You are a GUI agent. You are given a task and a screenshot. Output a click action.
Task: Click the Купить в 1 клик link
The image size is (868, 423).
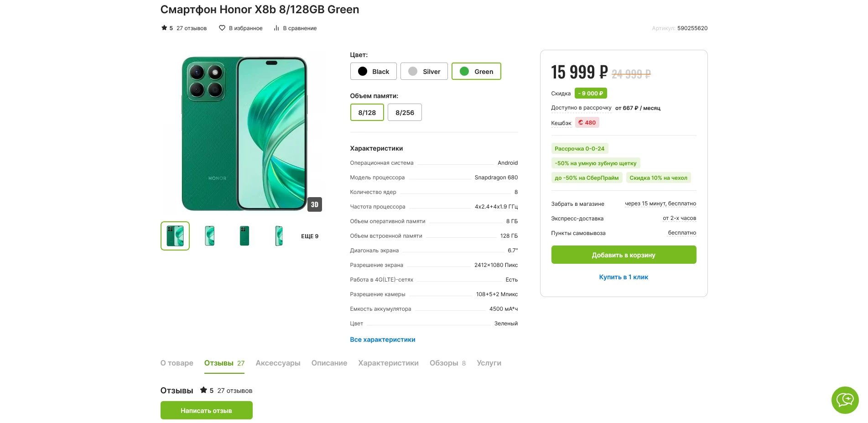pyautogui.click(x=623, y=277)
